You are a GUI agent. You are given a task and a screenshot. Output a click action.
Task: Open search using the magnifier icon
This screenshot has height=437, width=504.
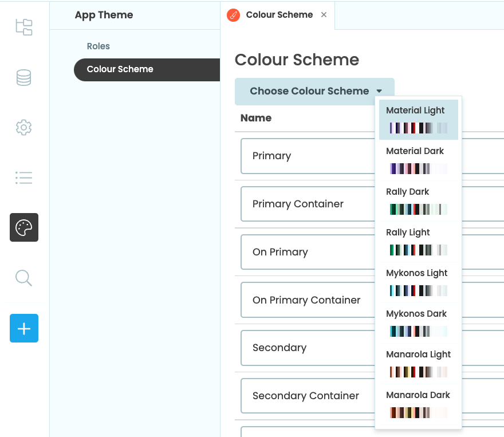[x=23, y=278]
